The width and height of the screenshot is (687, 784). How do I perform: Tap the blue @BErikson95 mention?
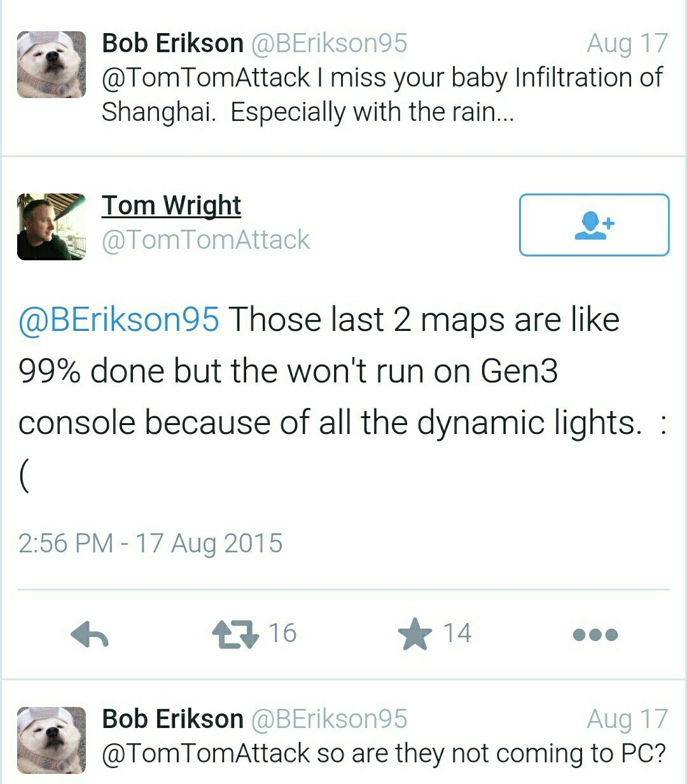118,319
